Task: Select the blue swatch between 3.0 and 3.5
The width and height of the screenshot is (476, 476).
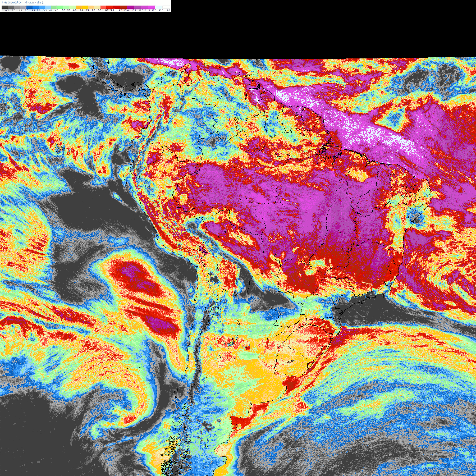Action: 42,7
